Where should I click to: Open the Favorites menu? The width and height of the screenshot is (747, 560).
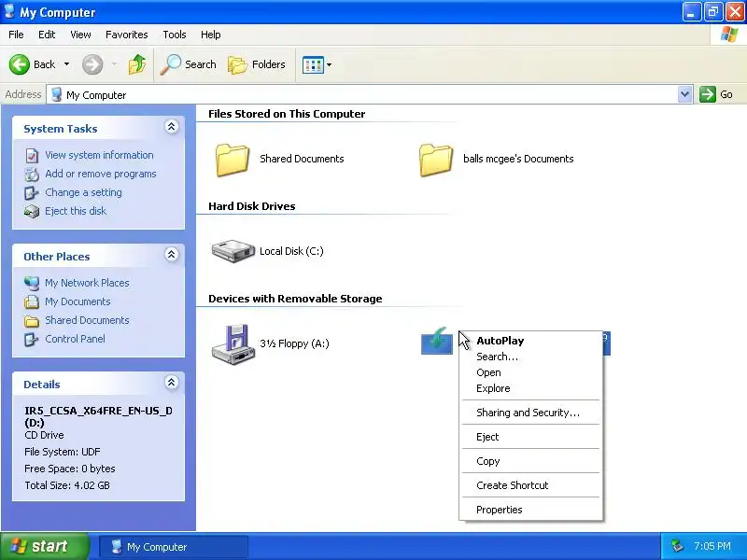tap(127, 35)
